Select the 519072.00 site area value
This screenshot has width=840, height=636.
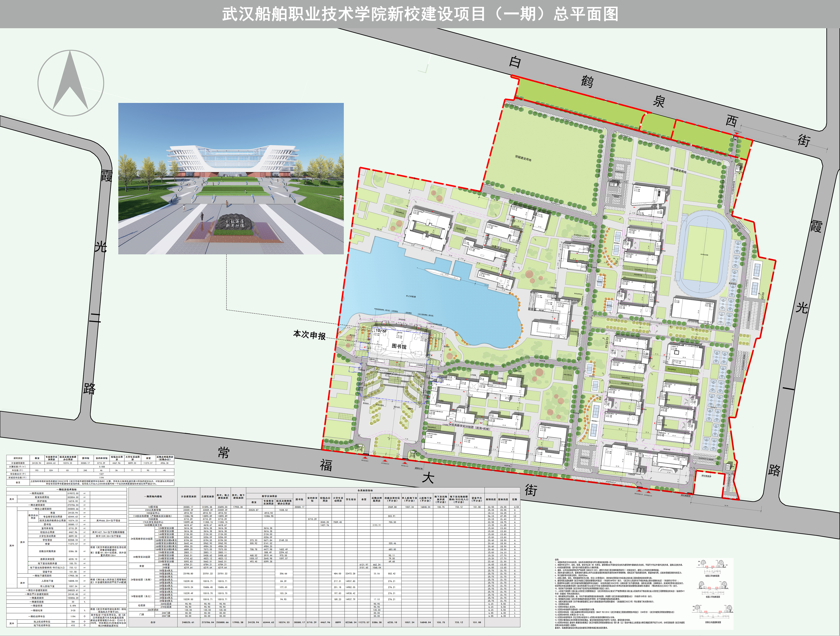pos(73,493)
